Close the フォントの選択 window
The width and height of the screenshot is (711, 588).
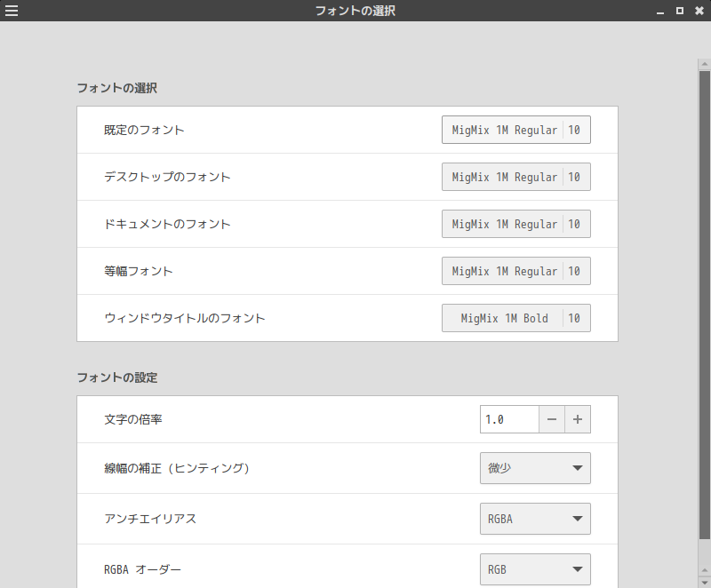click(699, 11)
